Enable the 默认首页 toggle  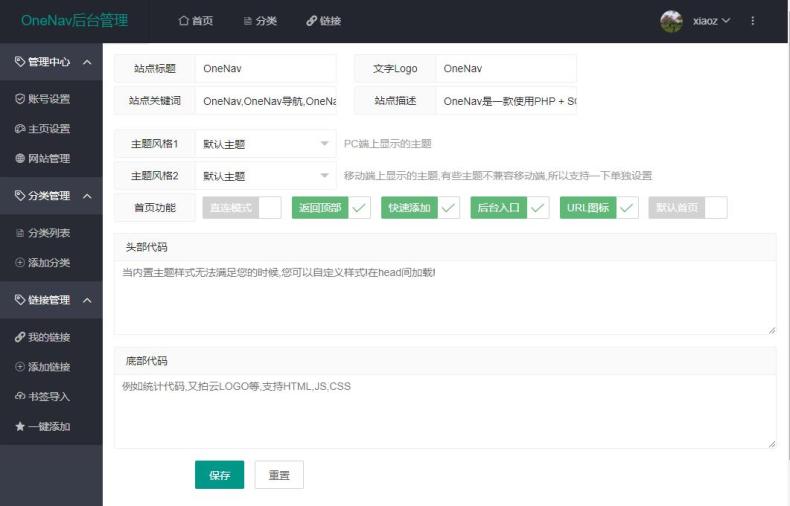(688, 208)
